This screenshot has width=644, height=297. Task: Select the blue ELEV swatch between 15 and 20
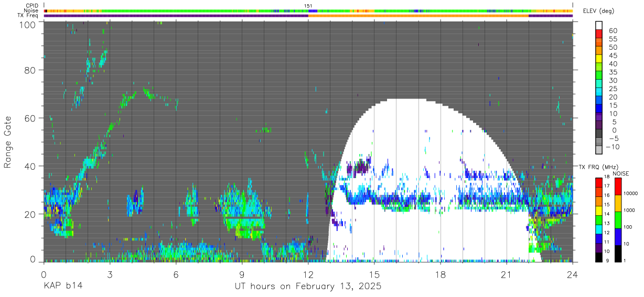599,101
